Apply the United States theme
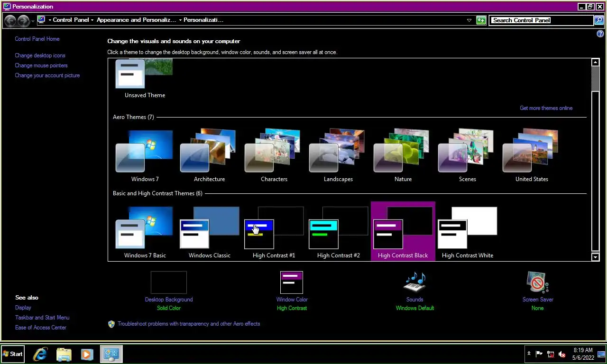Viewport: 607px width, 364px height. pos(532,155)
